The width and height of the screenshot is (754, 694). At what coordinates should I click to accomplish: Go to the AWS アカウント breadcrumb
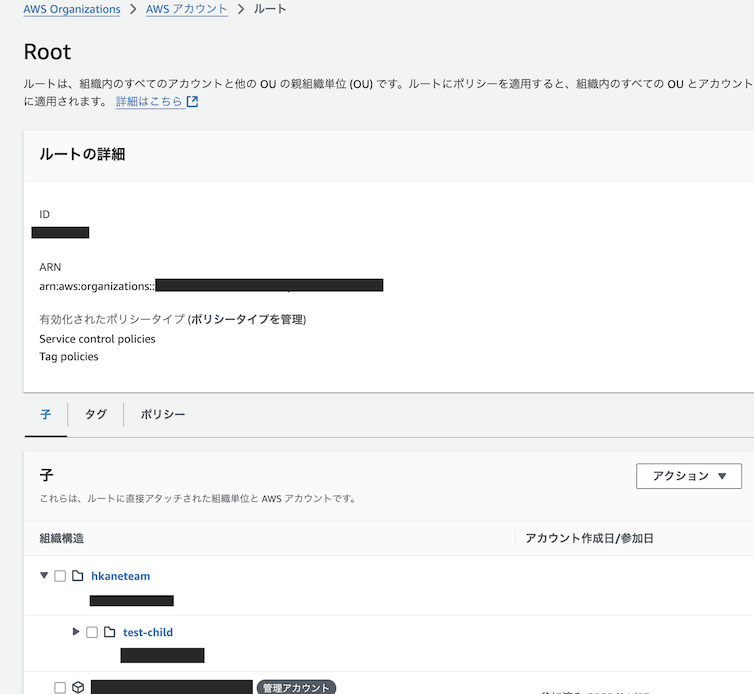187,9
